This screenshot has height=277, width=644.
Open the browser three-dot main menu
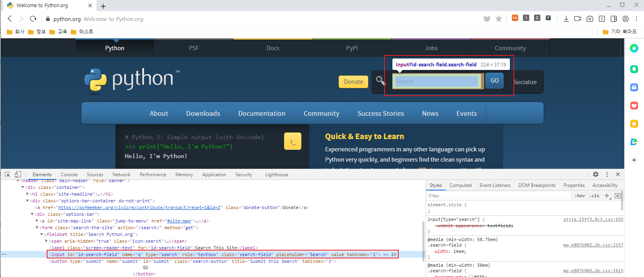(636, 19)
